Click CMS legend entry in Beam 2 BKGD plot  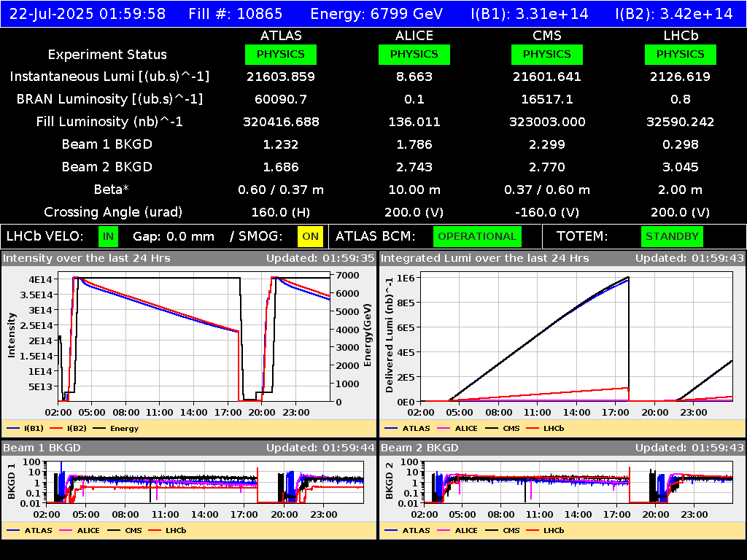pos(503,531)
